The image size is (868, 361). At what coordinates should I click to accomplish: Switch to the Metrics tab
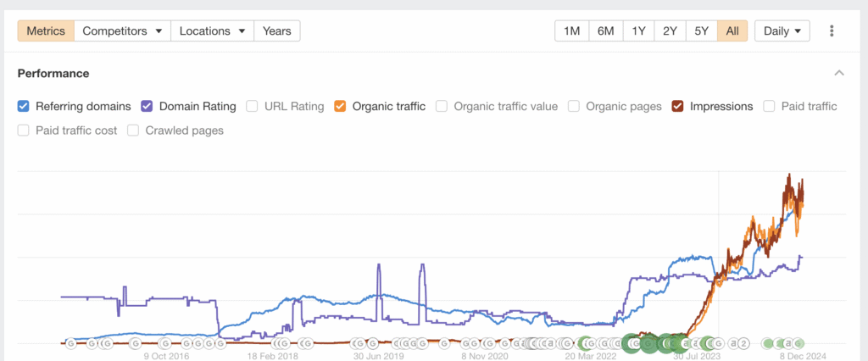pos(46,31)
